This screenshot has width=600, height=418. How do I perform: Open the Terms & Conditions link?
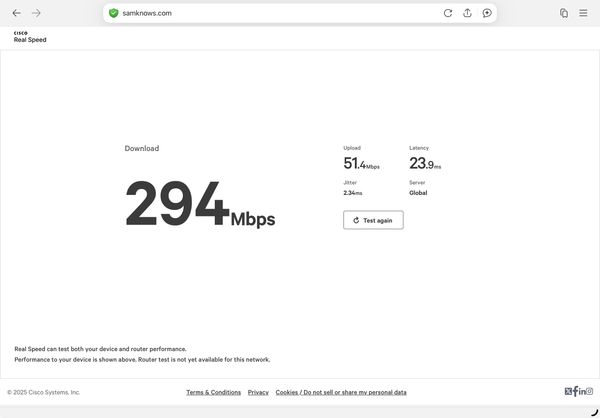pos(213,392)
